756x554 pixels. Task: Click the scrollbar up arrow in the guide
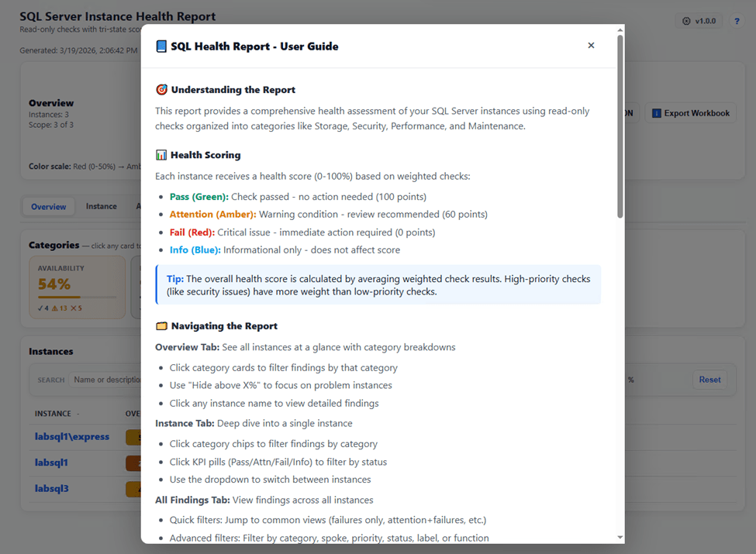click(620, 30)
